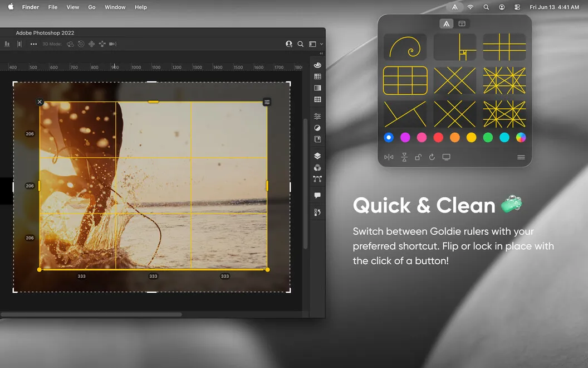Viewport: 588px width, 368px height.
Task: Select the rule of thirds grid preset
Action: 405,80
